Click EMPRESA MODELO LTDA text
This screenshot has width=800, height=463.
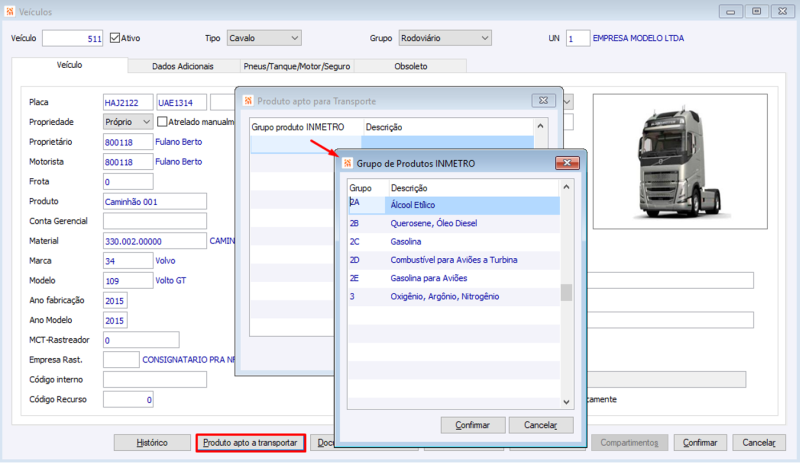pos(638,38)
